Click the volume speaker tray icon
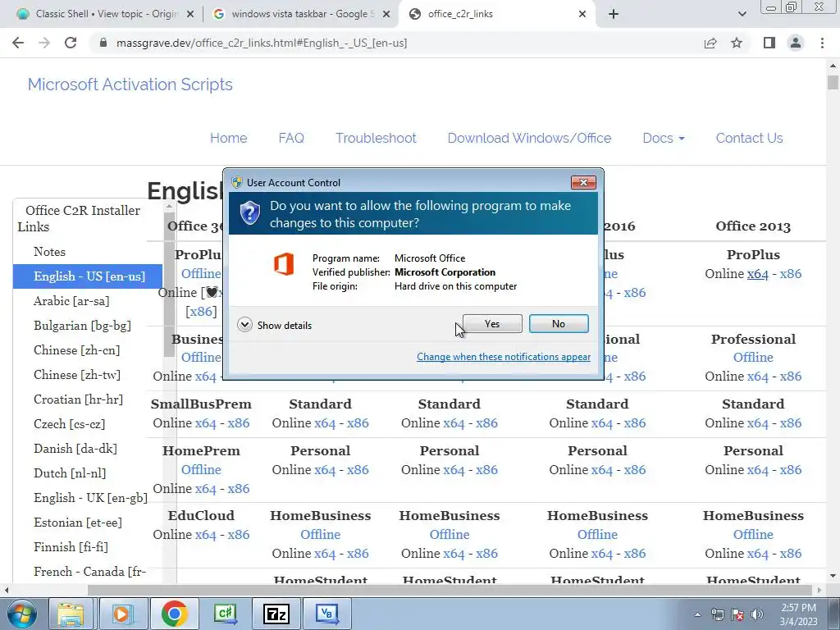 757,614
